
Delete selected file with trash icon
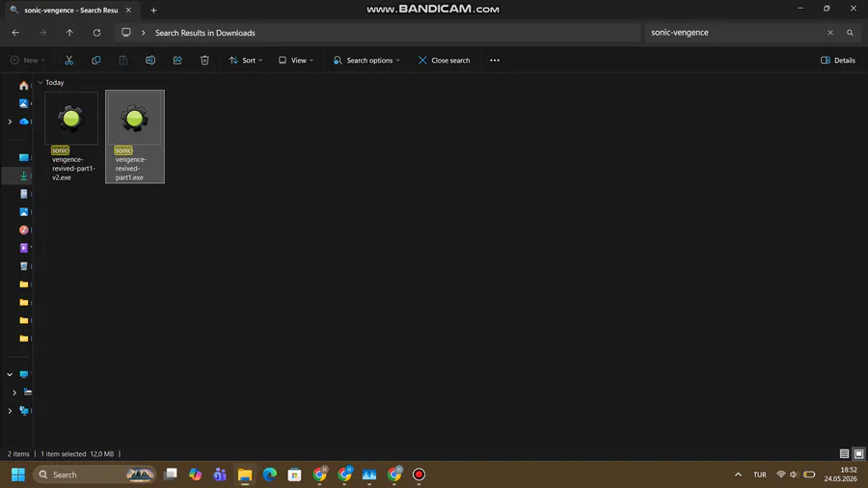tap(204, 61)
